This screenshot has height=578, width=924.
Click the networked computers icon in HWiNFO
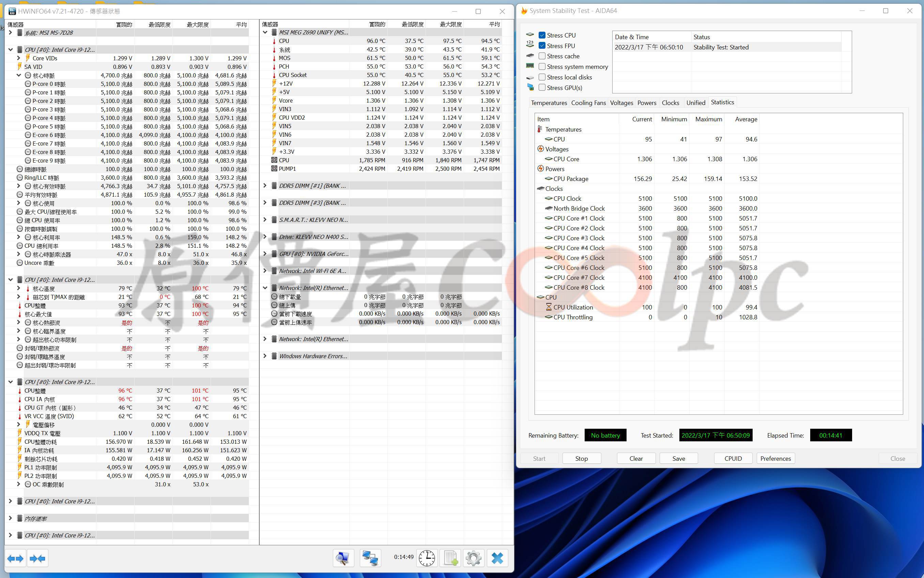[x=370, y=559]
